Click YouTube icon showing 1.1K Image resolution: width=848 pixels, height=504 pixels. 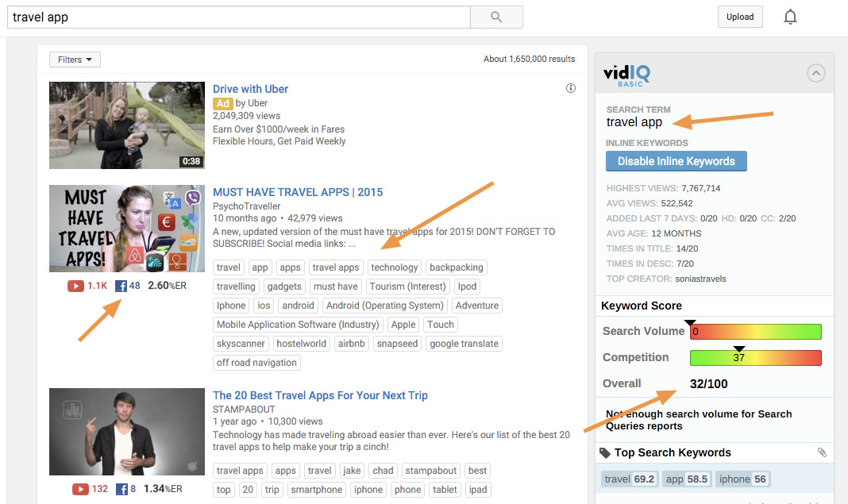75,286
